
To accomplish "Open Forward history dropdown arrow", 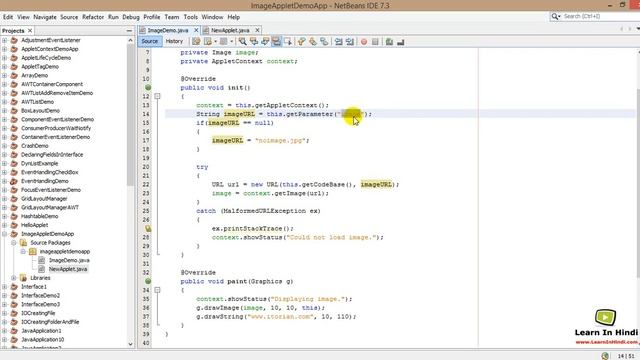I will pos(231,42).
